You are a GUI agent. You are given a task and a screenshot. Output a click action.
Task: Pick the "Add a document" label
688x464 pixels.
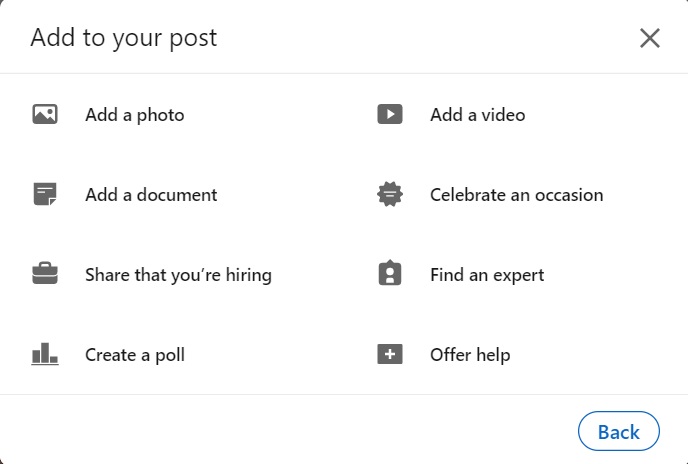coord(151,194)
